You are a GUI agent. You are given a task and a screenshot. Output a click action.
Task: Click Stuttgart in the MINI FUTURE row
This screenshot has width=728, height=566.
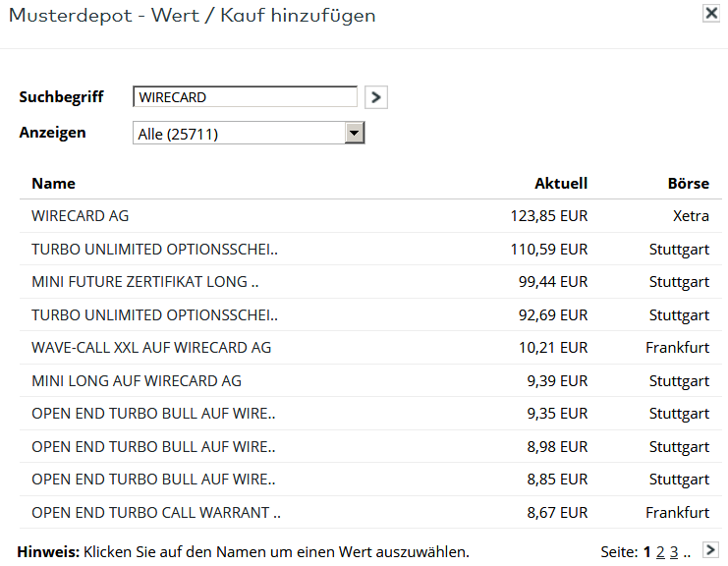[x=679, y=282]
